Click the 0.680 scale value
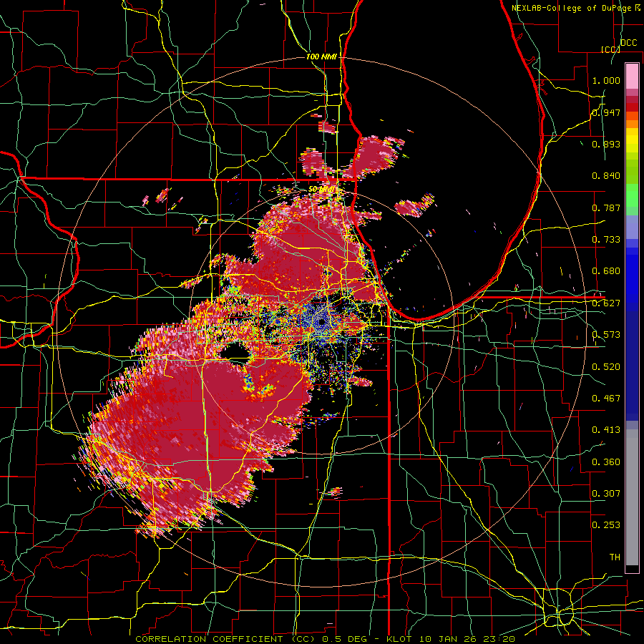Screen dimensions: 644x644 point(606,271)
